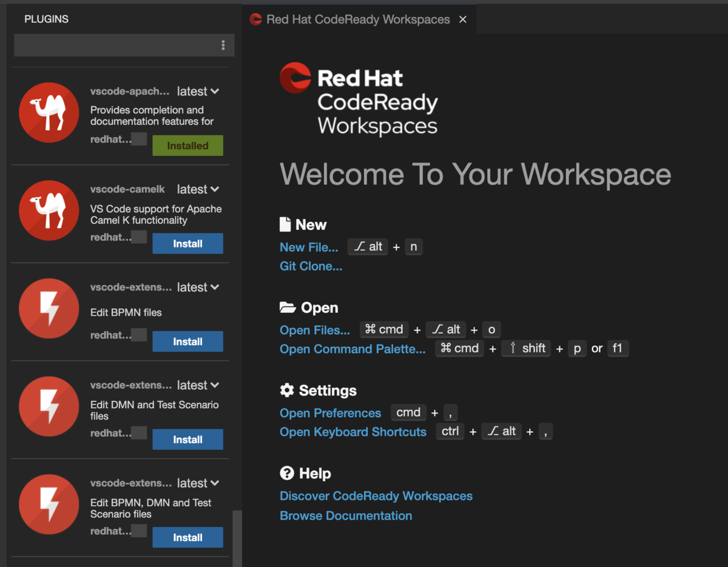Viewport: 728px width, 567px height.
Task: Click the Installed button for vscode-apache plugin
Action: pyautogui.click(x=188, y=146)
